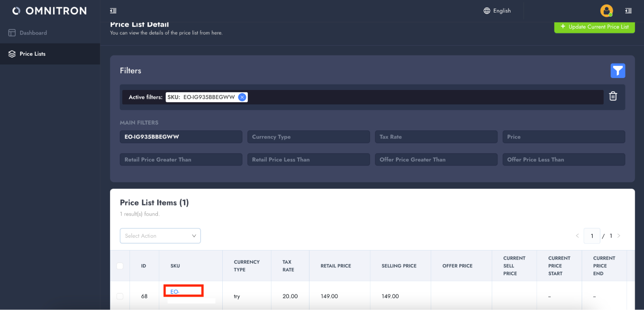Remove the SKU active filter chip
The image size is (644, 310).
pos(242,97)
